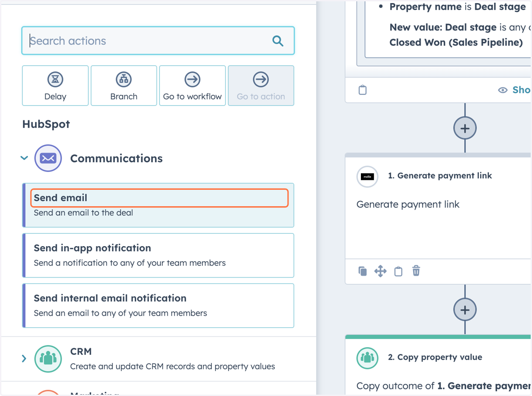532x396 pixels.
Task: Click the Delay hourglass icon
Action: pos(55,79)
